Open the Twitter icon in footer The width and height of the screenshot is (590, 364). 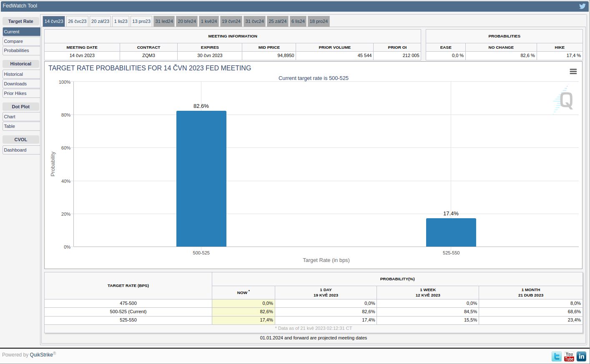[556, 357]
